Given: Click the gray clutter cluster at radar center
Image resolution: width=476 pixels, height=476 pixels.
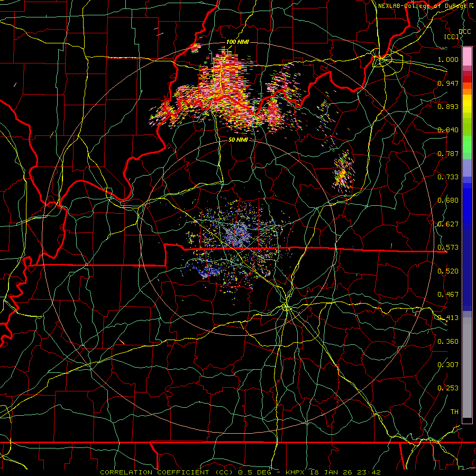Looking at the screenshot, I should click(x=237, y=234).
